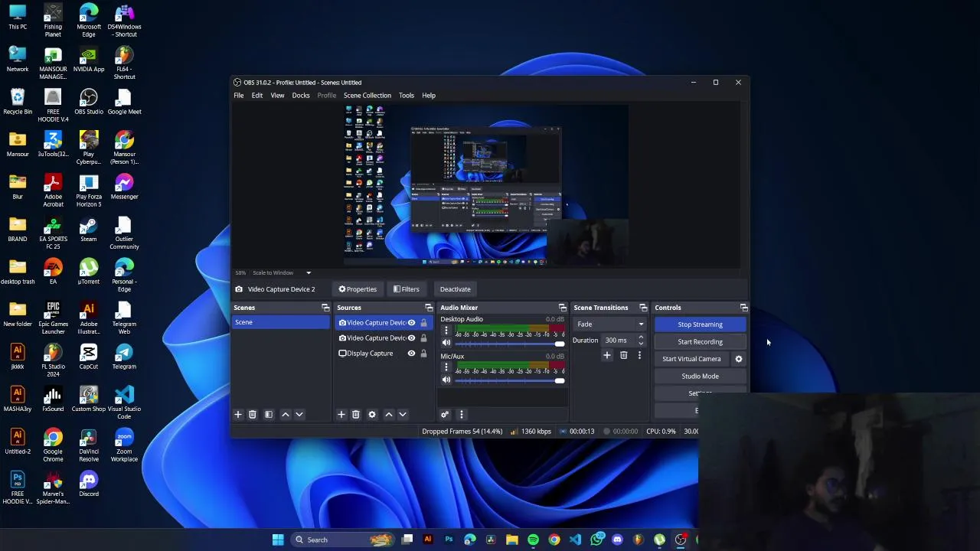The width and height of the screenshot is (980, 551).
Task: Open OBS Studio desktop shortcut
Action: (89, 102)
